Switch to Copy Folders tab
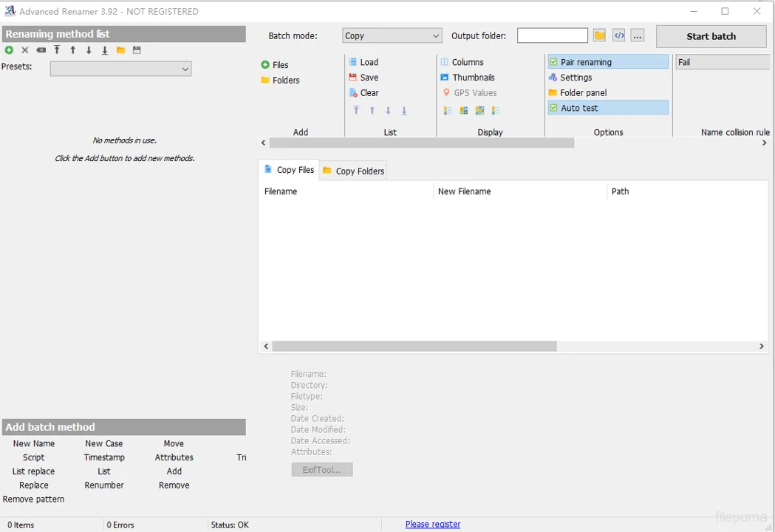 [353, 171]
